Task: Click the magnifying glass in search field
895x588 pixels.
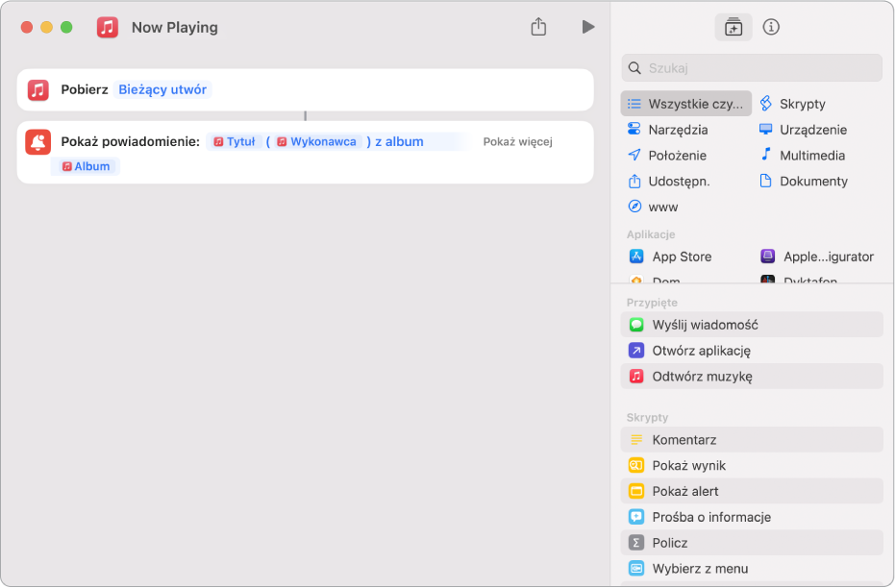Action: coord(634,68)
